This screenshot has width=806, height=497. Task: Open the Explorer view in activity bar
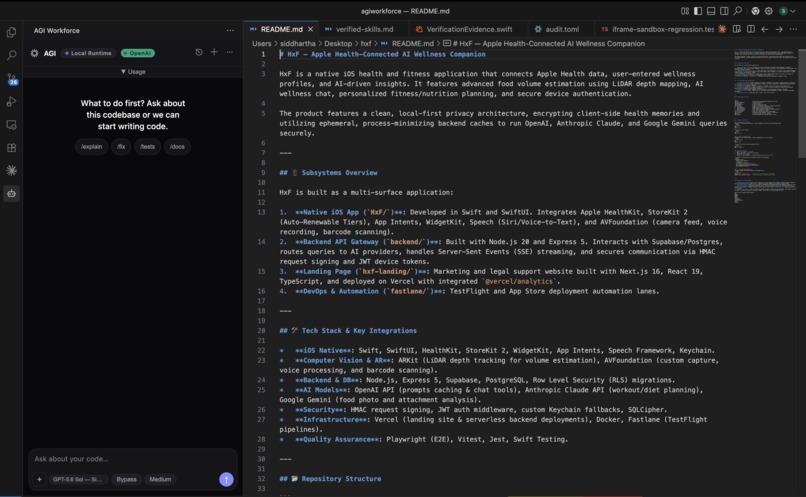(x=11, y=32)
